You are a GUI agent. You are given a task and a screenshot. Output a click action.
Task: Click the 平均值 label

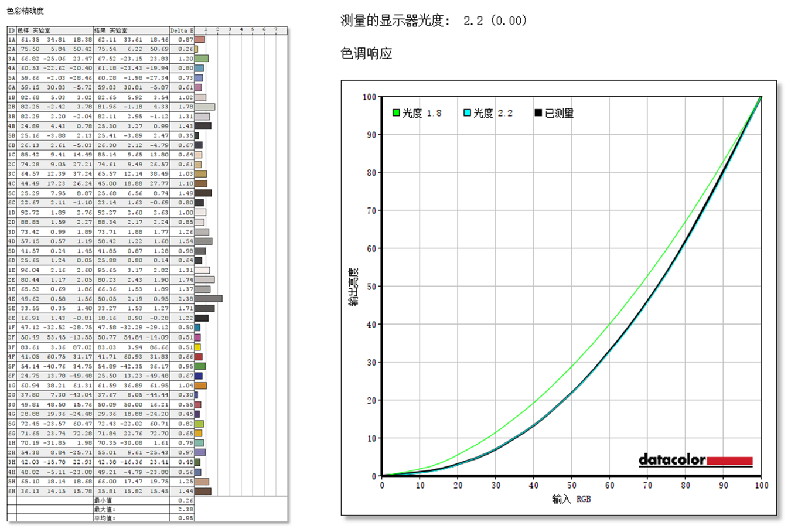(x=105, y=518)
